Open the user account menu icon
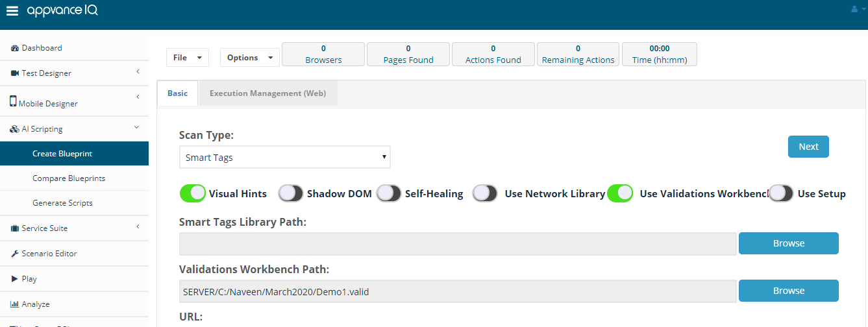 pyautogui.click(x=857, y=9)
